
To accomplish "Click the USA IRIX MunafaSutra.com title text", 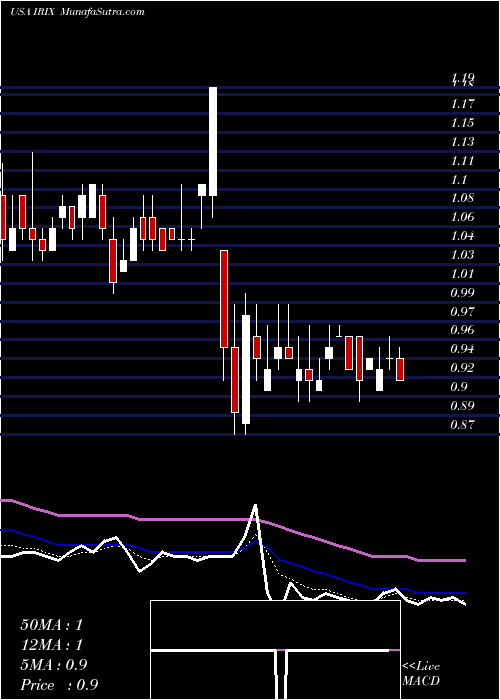I will pyautogui.click(x=77, y=12).
